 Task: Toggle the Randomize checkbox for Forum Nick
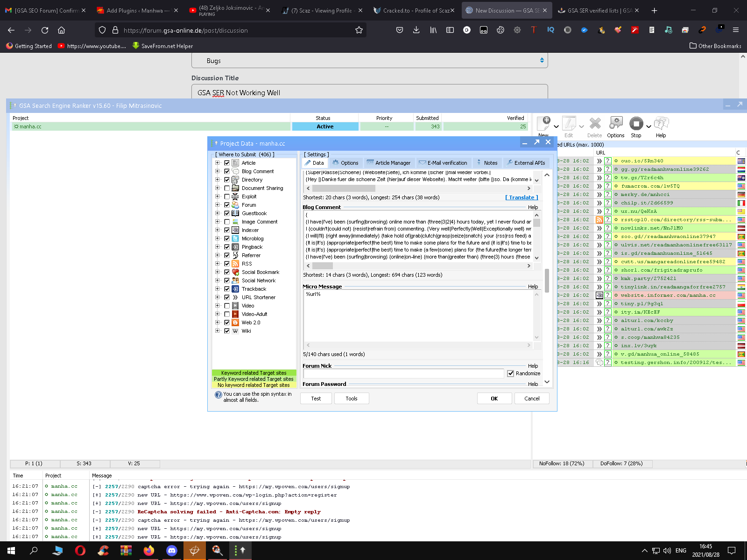point(511,373)
